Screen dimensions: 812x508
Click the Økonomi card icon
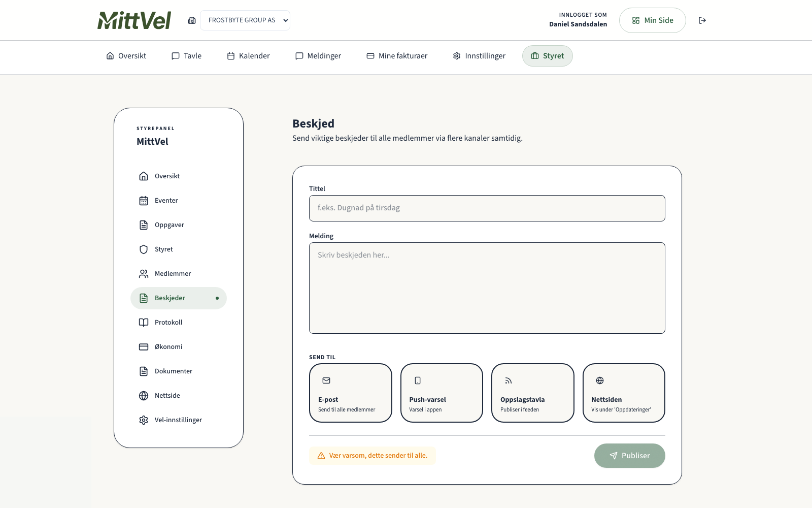pos(144,347)
